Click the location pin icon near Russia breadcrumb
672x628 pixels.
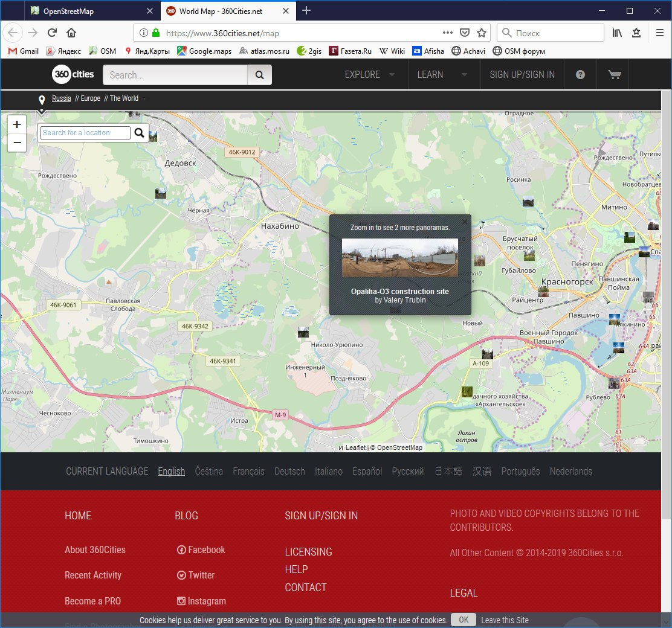pos(42,100)
